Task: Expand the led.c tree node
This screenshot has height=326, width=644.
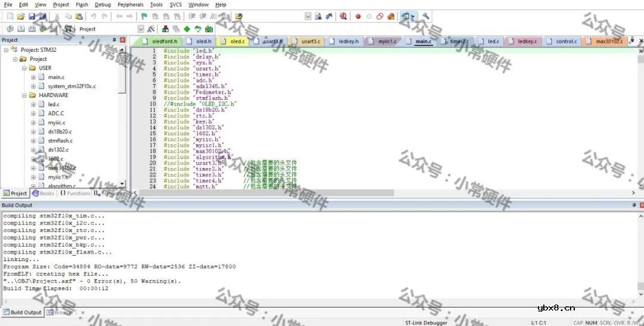Action: pyautogui.click(x=33, y=104)
